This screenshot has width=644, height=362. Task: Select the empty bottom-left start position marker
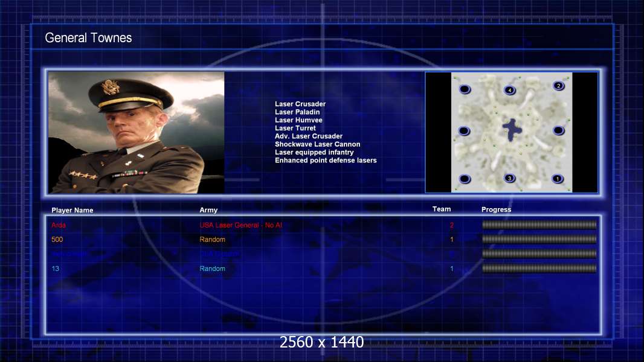point(465,179)
